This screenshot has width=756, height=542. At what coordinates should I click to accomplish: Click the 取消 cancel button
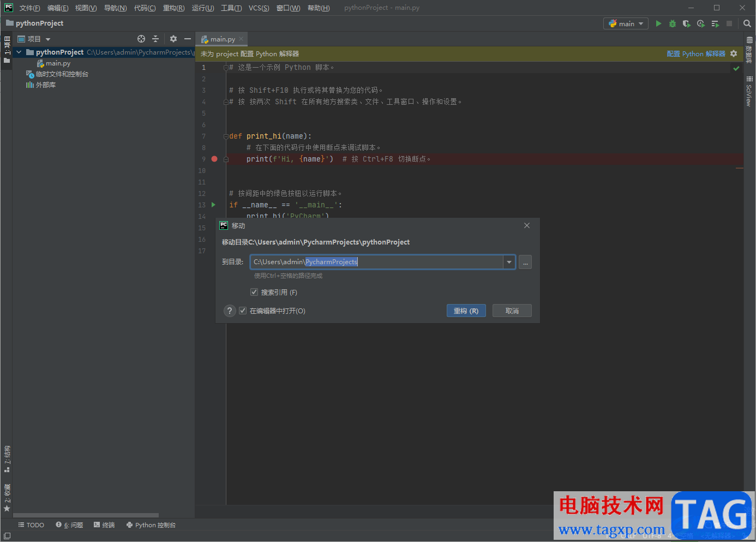click(x=512, y=311)
